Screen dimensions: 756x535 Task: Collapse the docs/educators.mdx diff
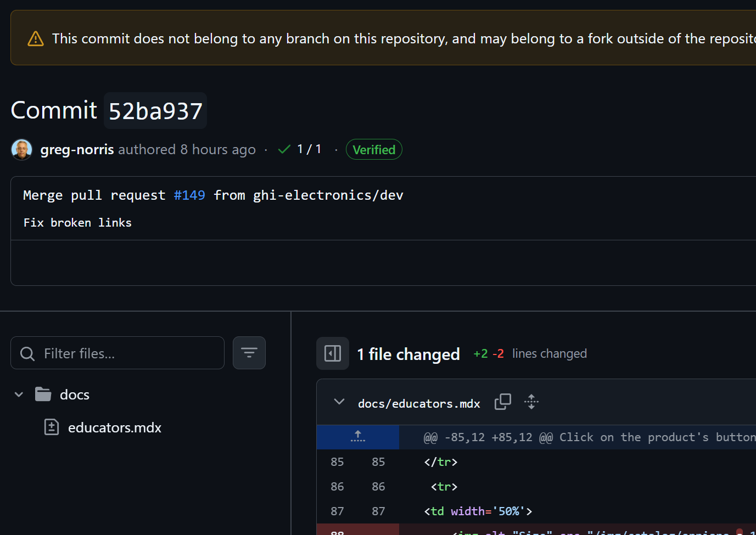pos(339,402)
